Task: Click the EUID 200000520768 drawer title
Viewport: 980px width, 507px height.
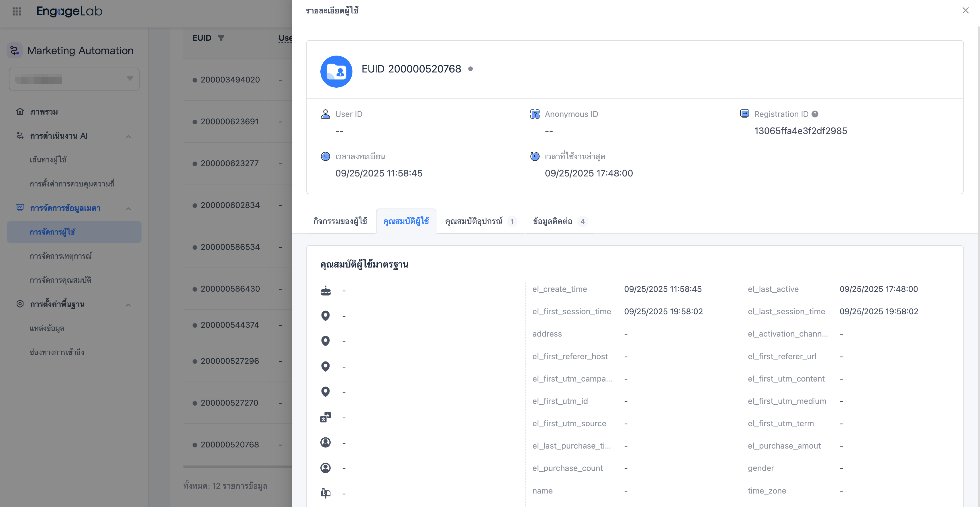Action: [x=411, y=69]
